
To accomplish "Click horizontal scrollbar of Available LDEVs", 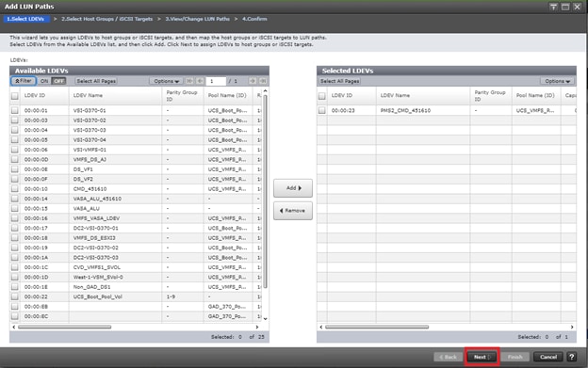I will [x=64, y=327].
